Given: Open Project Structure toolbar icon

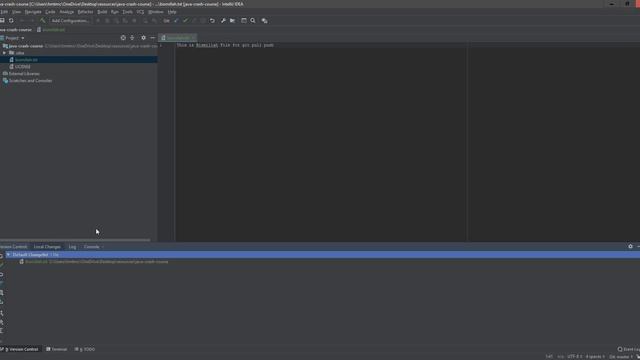Looking at the screenshot, I should [233, 20].
